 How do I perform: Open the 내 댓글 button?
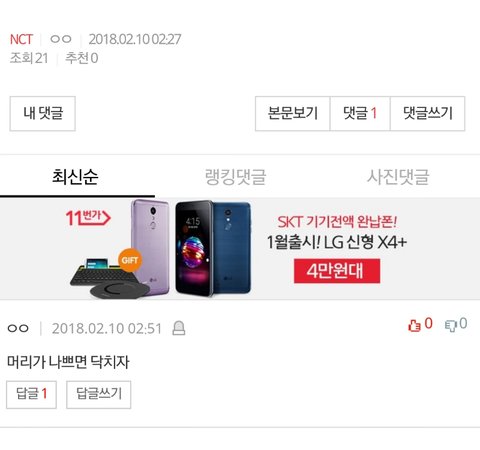click(43, 113)
